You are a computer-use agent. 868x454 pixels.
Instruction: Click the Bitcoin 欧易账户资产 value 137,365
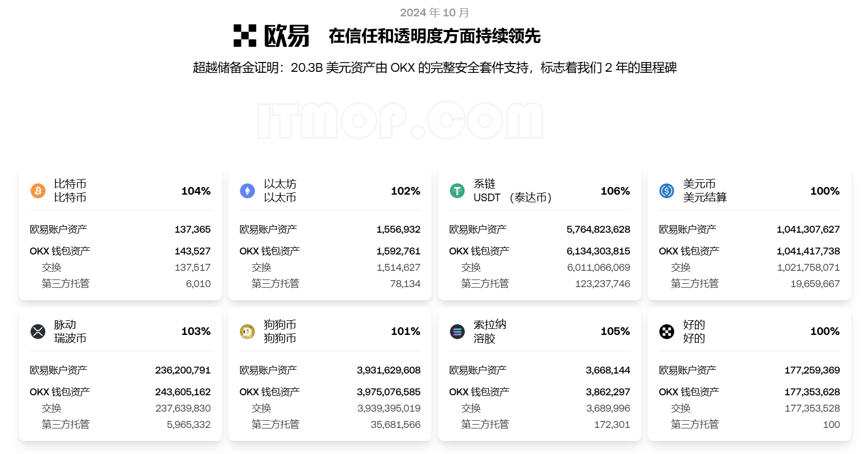(x=193, y=229)
